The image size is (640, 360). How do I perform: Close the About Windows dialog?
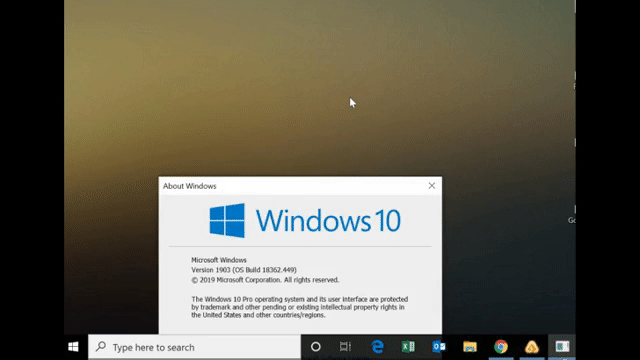432,186
